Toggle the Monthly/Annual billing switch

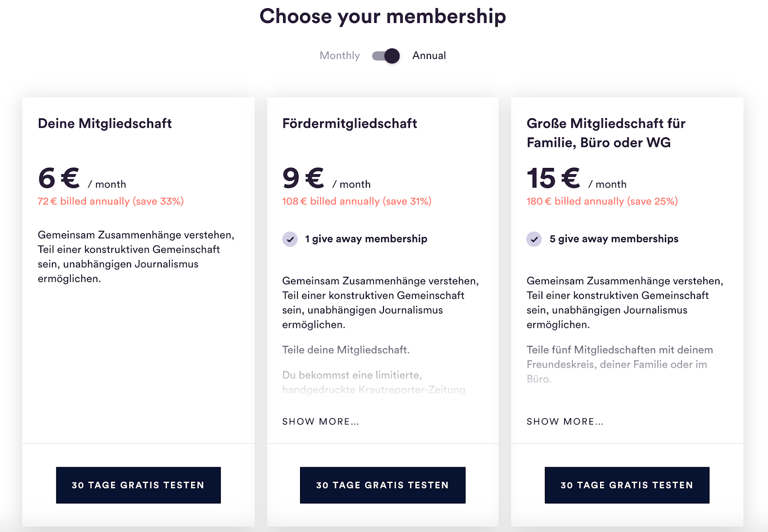click(386, 56)
